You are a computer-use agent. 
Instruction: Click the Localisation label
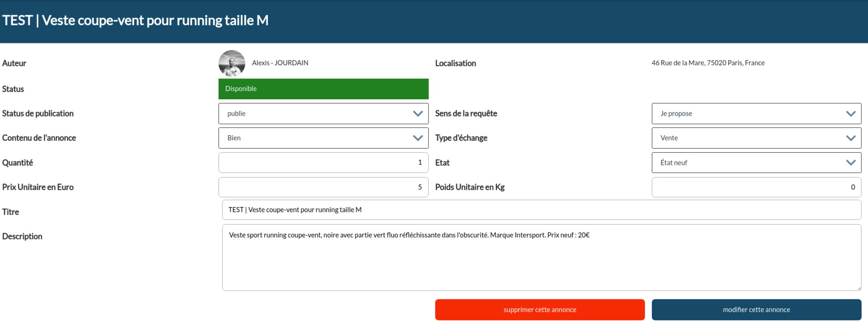tap(456, 63)
